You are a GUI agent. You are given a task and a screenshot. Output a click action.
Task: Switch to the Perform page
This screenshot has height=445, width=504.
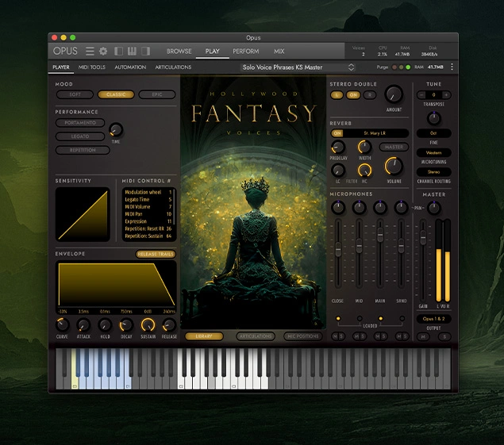246,51
